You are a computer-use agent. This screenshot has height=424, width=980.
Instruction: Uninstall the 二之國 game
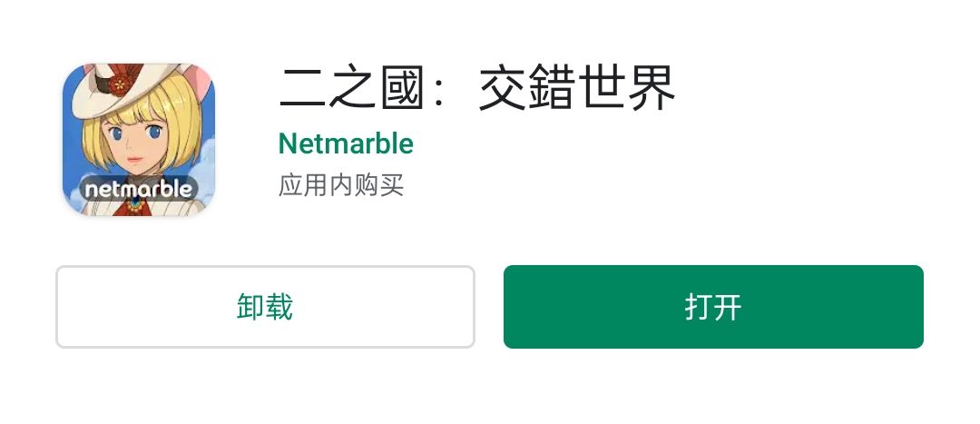(x=265, y=307)
